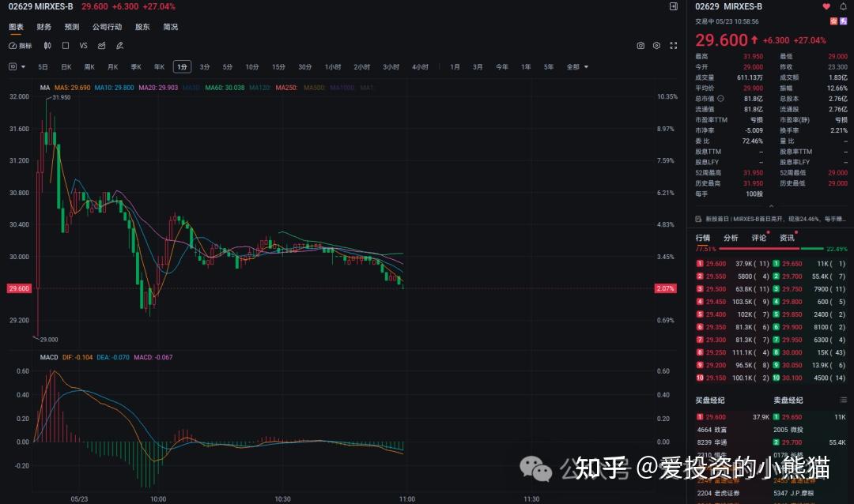Click the chart screenshot camera icon
854x504 pixels.
coord(640,46)
